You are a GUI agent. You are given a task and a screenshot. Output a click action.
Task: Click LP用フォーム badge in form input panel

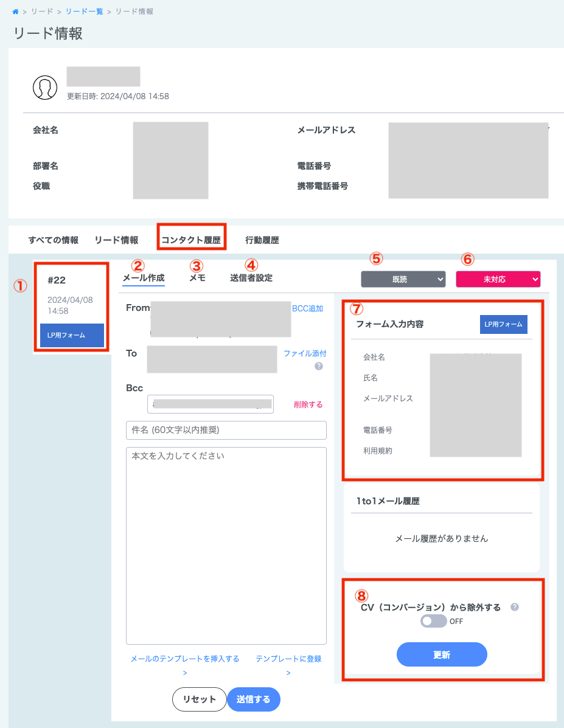pyautogui.click(x=503, y=325)
